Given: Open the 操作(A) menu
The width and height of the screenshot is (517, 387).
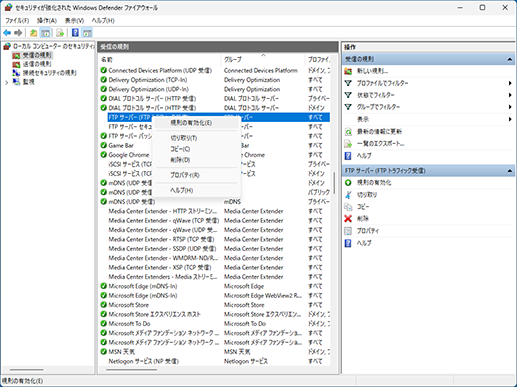Looking at the screenshot, I should [47, 21].
